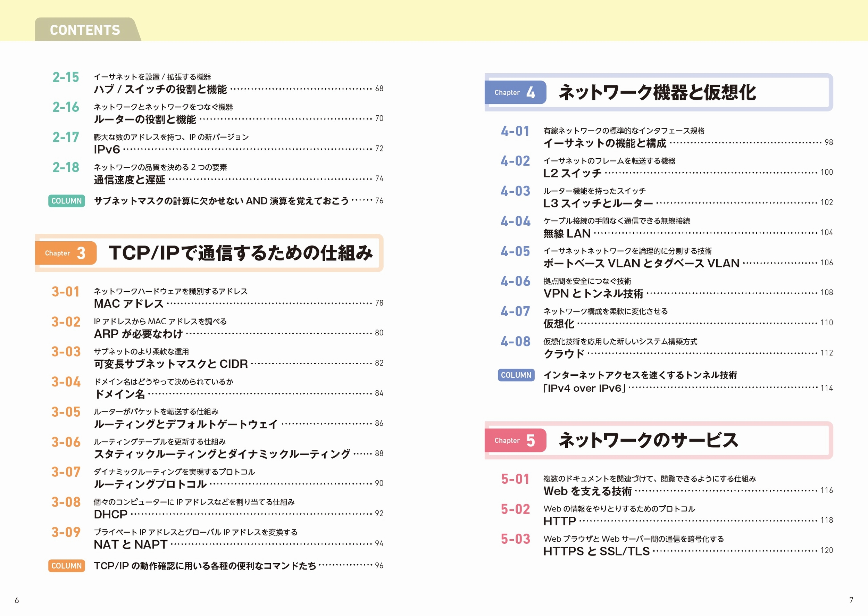Click orange COLUMN badge for TCP/IP commands

[66, 566]
